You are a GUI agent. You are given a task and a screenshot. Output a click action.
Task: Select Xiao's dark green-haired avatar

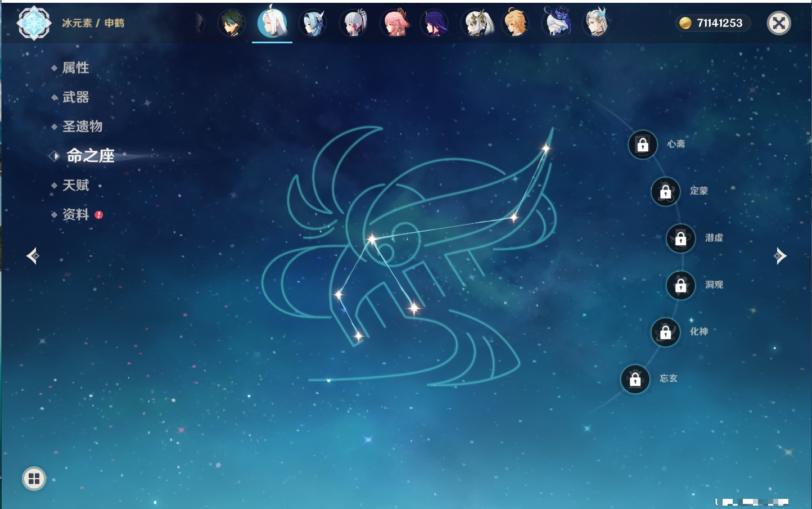coord(232,23)
